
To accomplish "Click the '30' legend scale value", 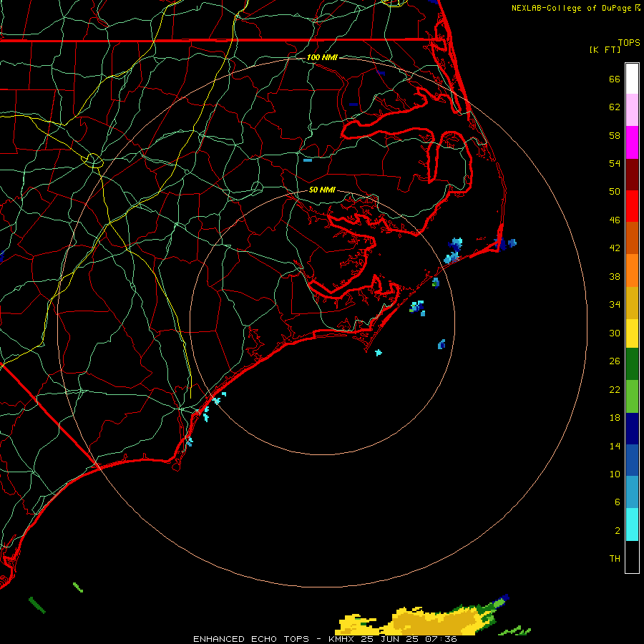I will click(x=615, y=333).
